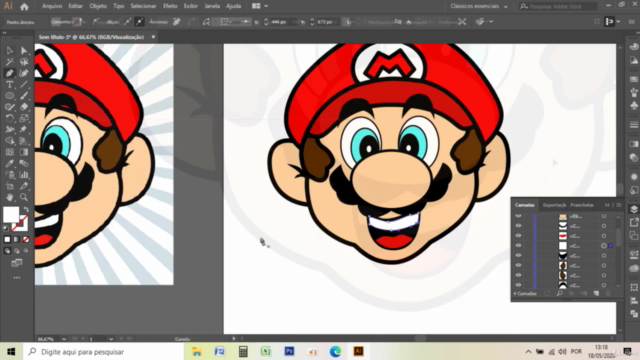The width and height of the screenshot is (640, 360).
Task: Select the Type tool
Action: point(9,84)
